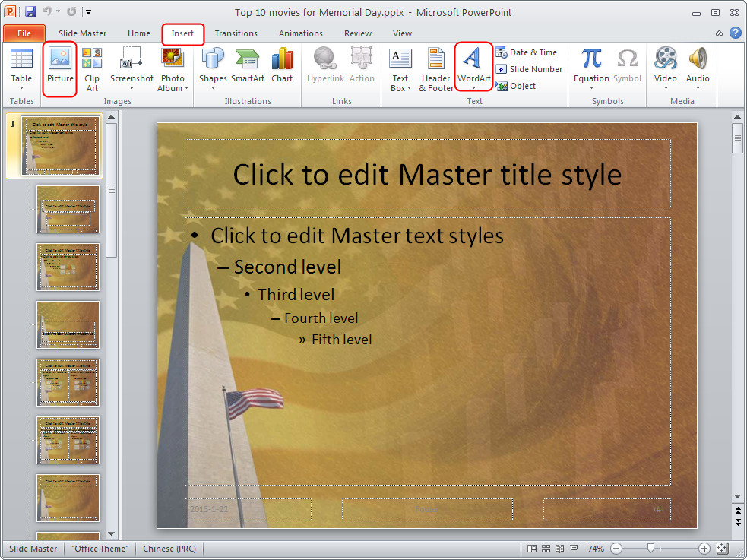The width and height of the screenshot is (747, 560).
Task: Switch to the Transitions tab
Action: 236,33
